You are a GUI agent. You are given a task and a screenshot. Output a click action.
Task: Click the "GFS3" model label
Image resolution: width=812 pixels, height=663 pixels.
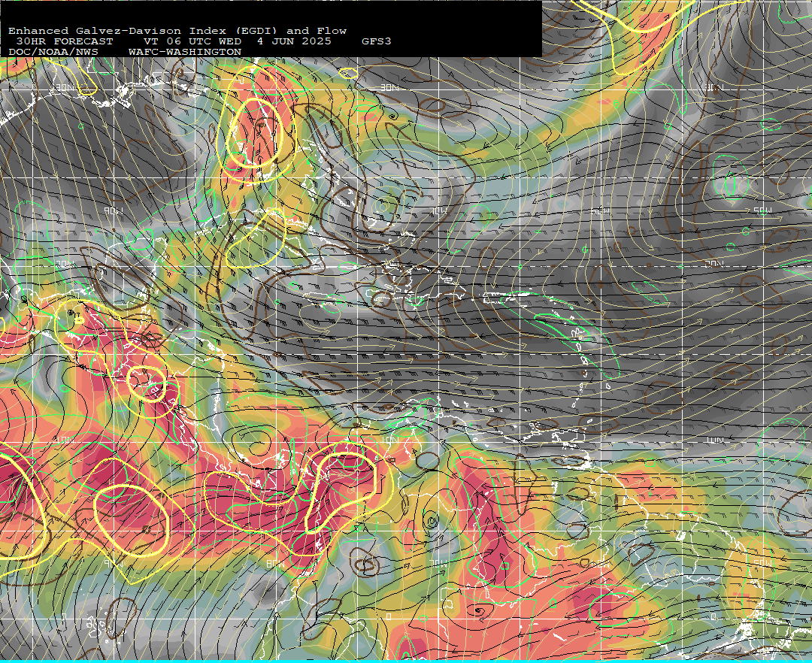click(x=377, y=41)
